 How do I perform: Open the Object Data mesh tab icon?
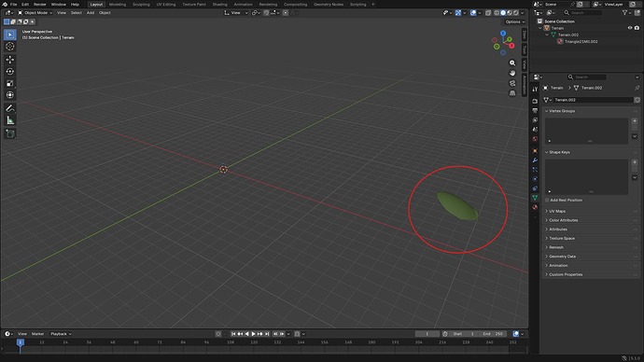535,198
